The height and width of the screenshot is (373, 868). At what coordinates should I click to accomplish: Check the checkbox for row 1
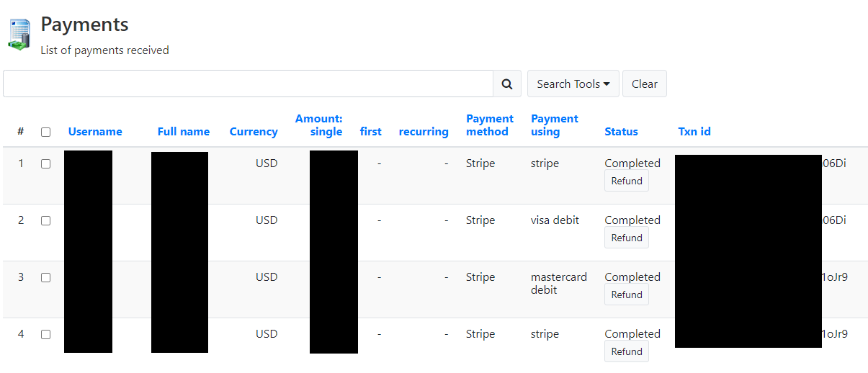[45, 163]
